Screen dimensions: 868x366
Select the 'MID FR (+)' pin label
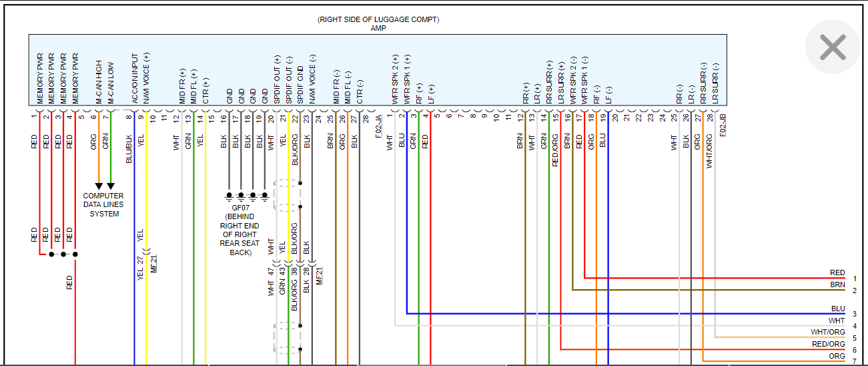(x=181, y=86)
